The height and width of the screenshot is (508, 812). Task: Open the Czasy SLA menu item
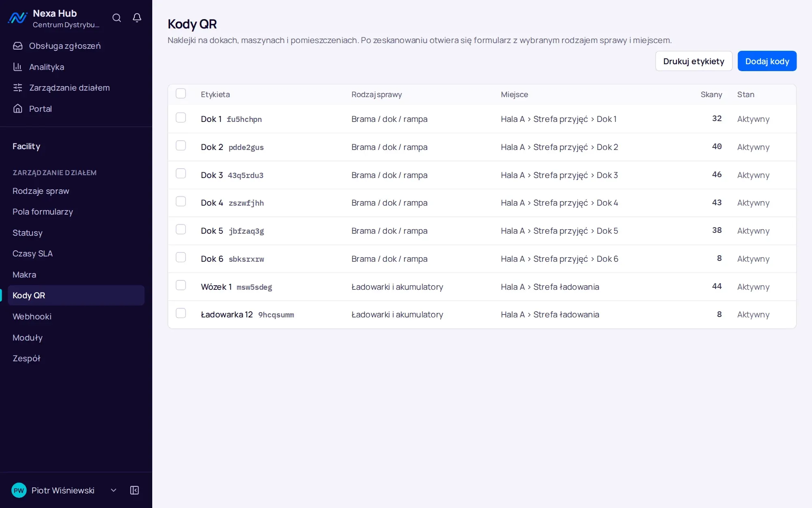(76, 254)
